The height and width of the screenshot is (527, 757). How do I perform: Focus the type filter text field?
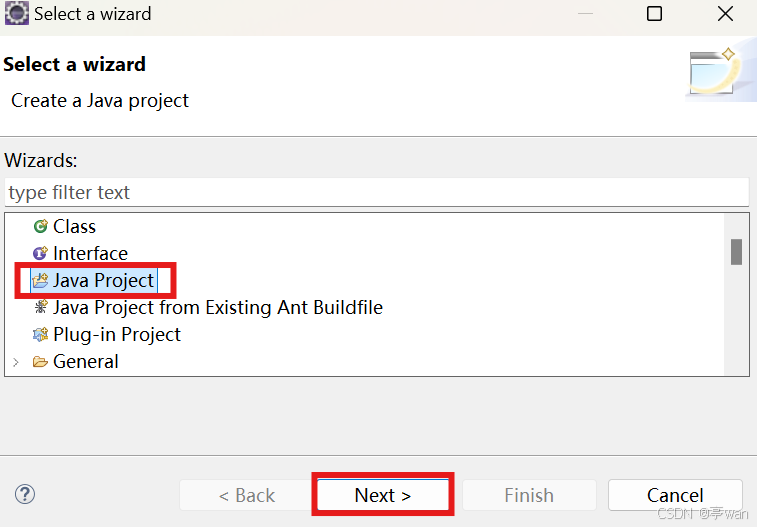(377, 192)
